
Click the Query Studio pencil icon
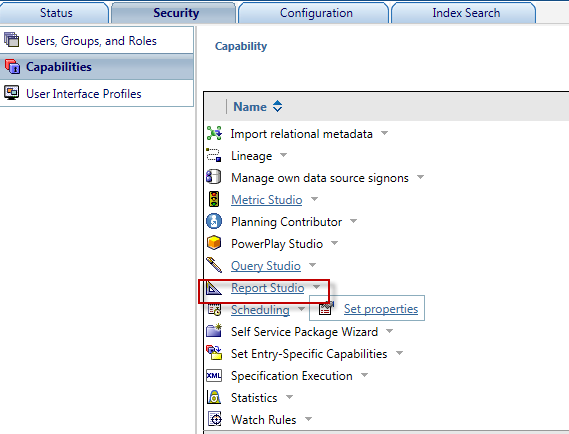214,265
